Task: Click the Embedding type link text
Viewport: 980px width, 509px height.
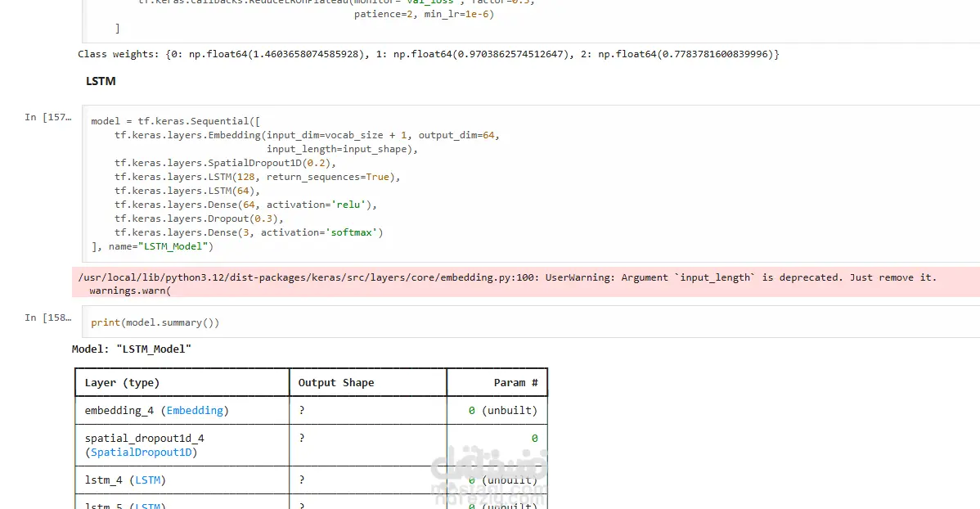Action: [195, 411]
